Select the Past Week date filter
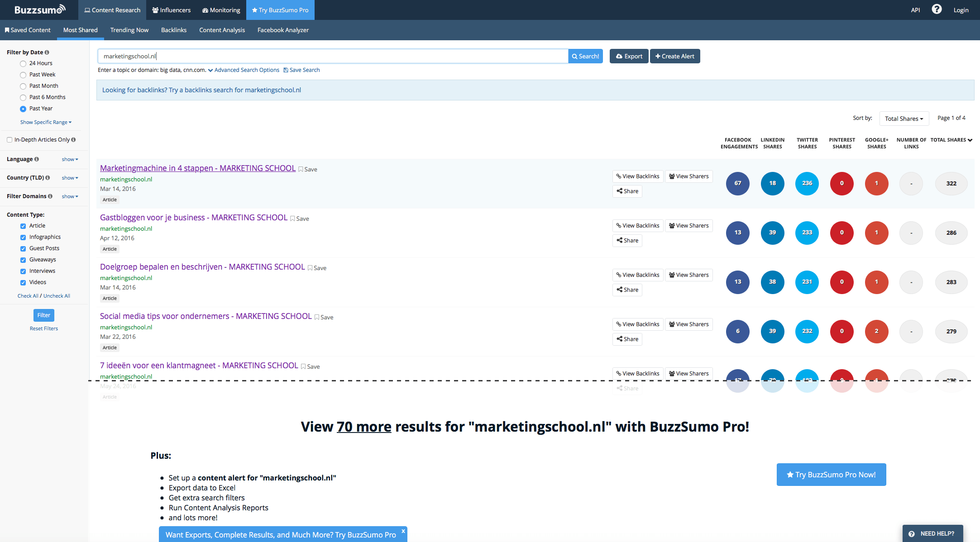The width and height of the screenshot is (980, 542). (x=23, y=75)
